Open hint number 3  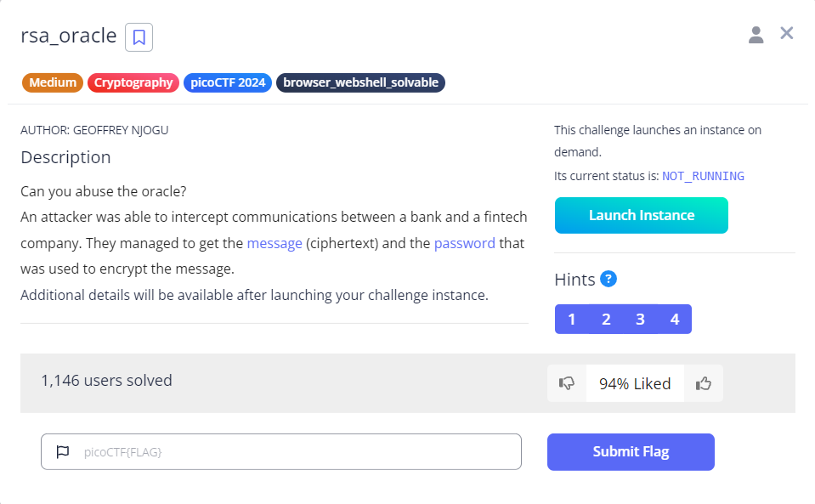tap(640, 319)
